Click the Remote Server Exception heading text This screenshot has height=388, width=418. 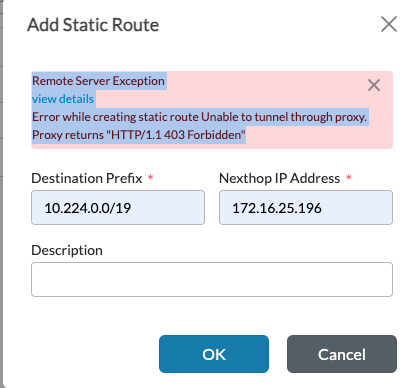click(98, 81)
